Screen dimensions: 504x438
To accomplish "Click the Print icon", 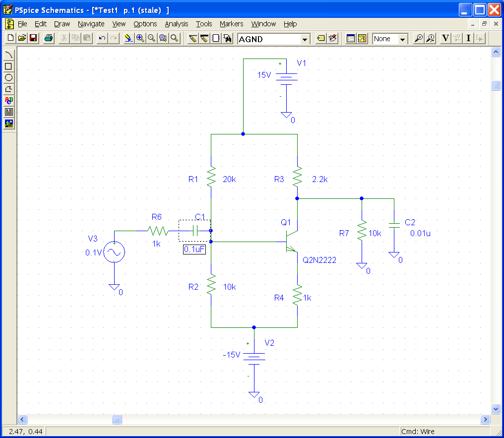I will [48, 39].
